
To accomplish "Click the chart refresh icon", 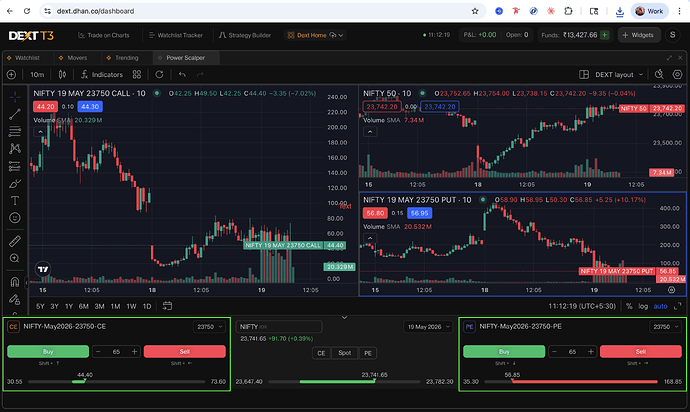I will (x=159, y=75).
